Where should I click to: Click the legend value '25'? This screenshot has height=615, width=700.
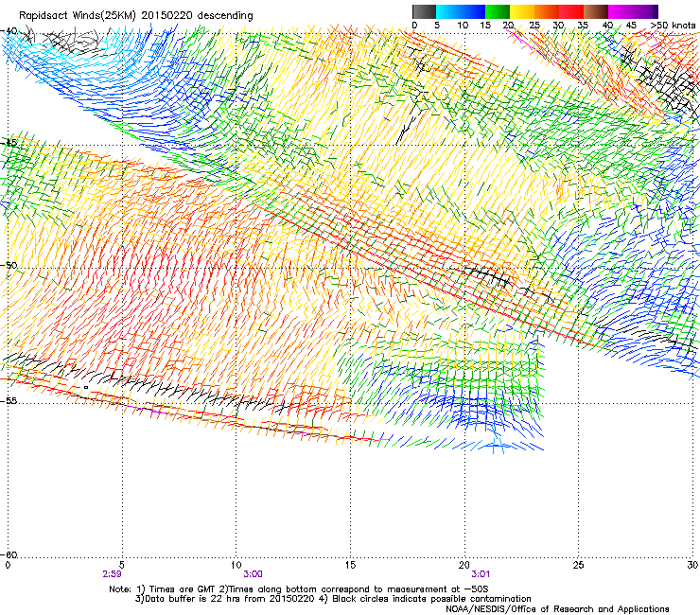point(534,26)
